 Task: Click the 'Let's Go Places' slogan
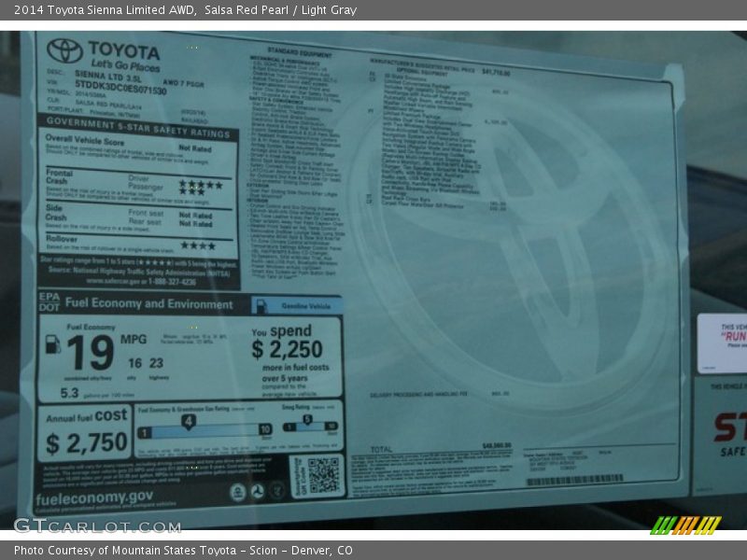pyautogui.click(x=125, y=65)
